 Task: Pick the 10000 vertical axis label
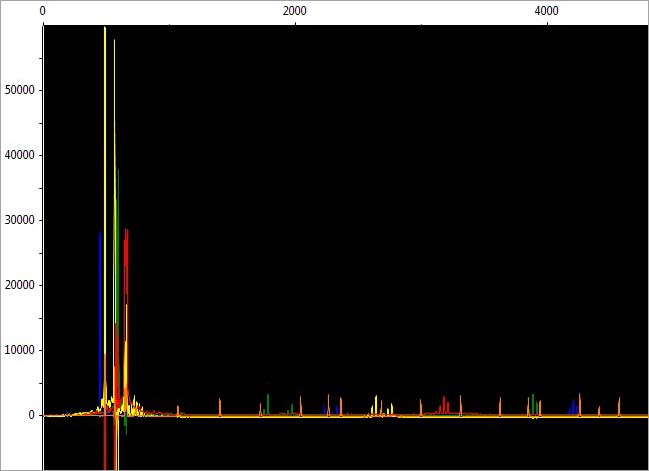click(x=20, y=350)
